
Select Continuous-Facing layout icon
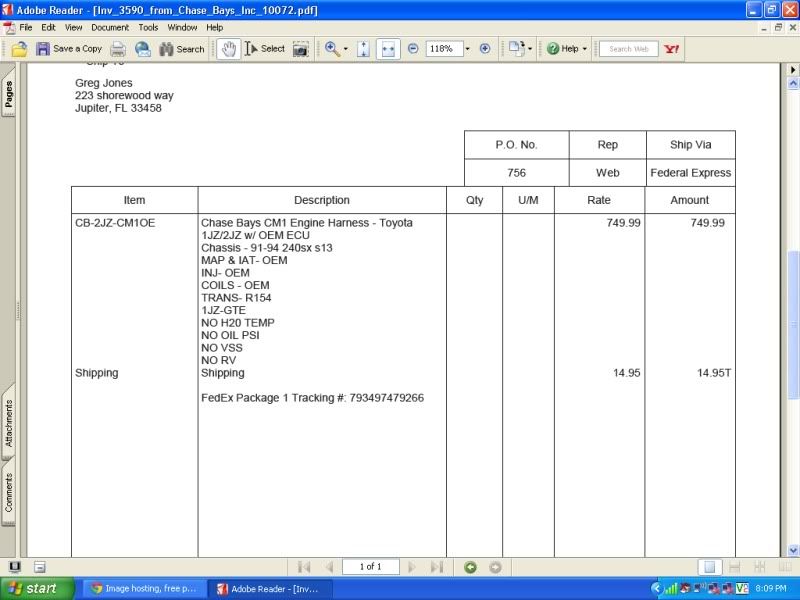pos(760,567)
